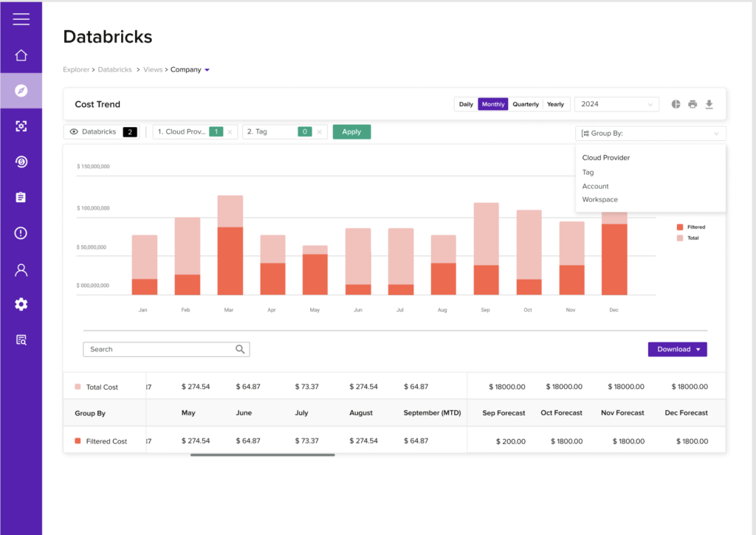Toggle Databricks view eye icon
Viewport: 756px width, 535px height.
coord(74,131)
